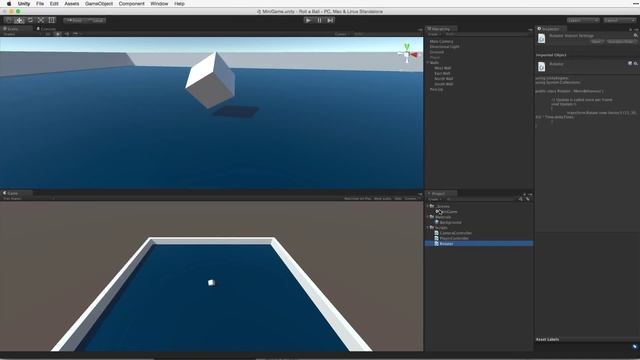Toggle 2D mode in Scene view

coord(48,34)
